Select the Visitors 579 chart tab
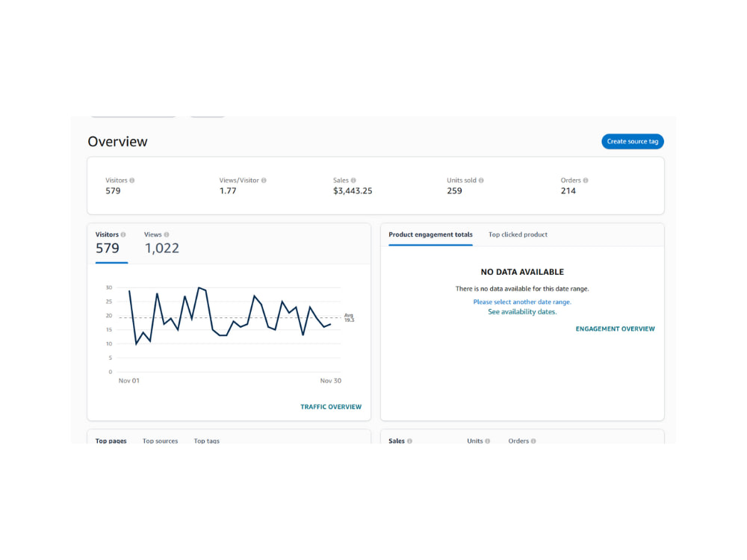The image size is (747, 560). coord(111,245)
